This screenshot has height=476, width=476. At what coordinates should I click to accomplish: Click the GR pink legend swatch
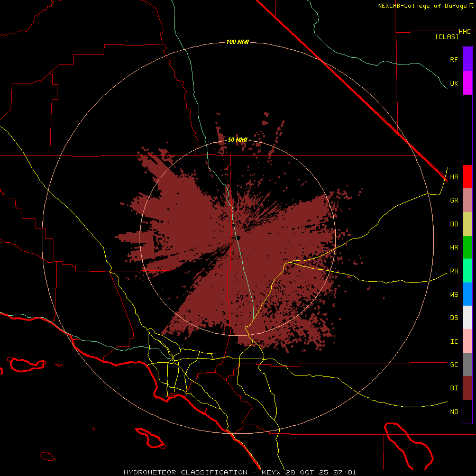click(x=467, y=200)
